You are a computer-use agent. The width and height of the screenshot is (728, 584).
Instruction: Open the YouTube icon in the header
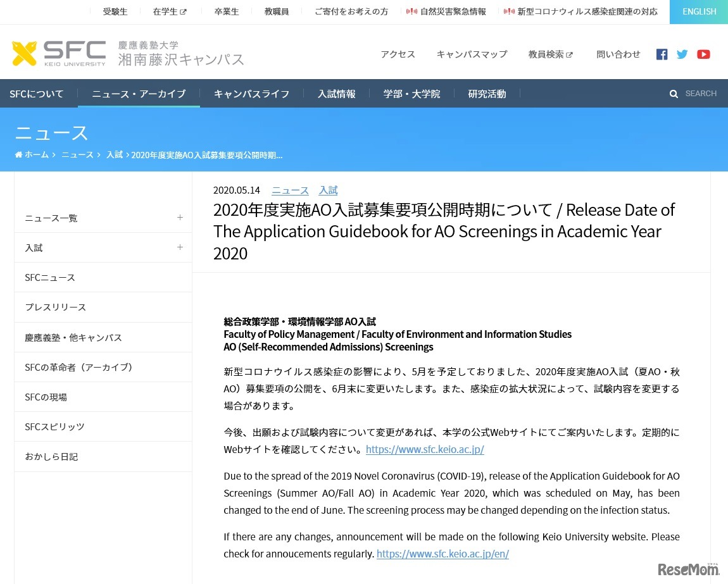703,54
